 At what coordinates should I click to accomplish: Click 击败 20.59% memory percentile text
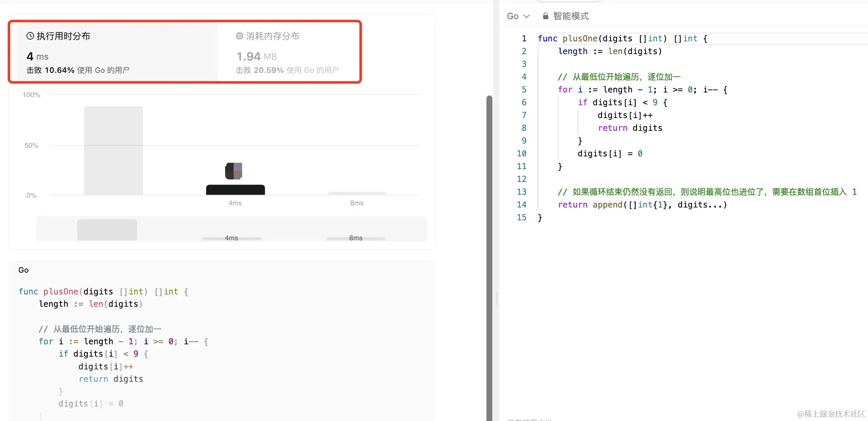[x=287, y=70]
